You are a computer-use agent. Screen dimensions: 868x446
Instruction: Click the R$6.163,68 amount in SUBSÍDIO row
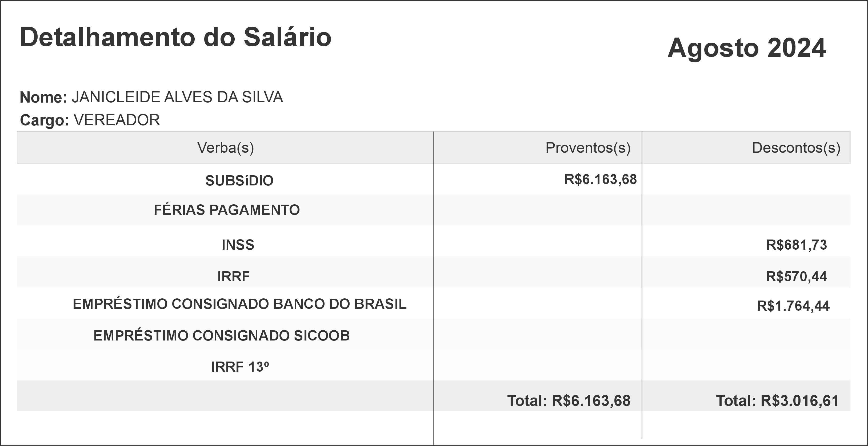601,179
